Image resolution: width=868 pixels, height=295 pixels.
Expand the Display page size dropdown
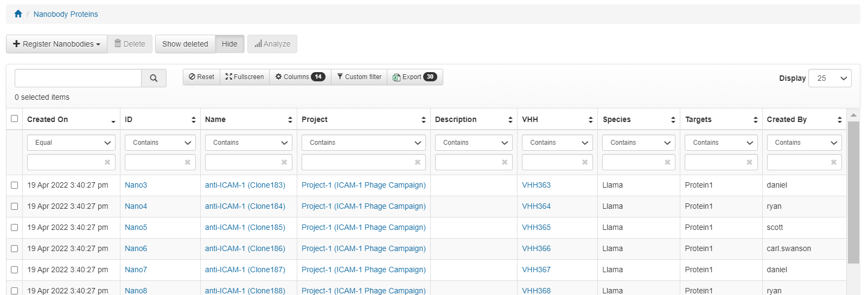pyautogui.click(x=829, y=78)
